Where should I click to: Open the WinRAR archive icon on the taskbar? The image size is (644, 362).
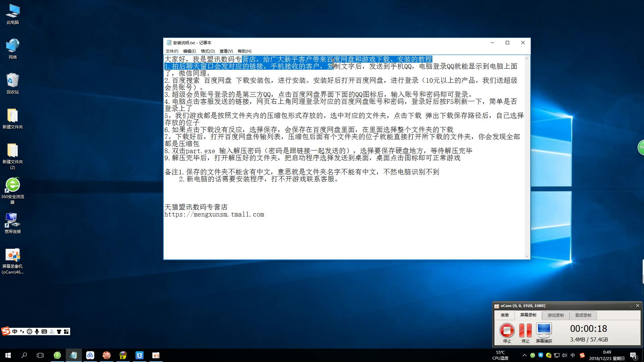click(x=123, y=355)
